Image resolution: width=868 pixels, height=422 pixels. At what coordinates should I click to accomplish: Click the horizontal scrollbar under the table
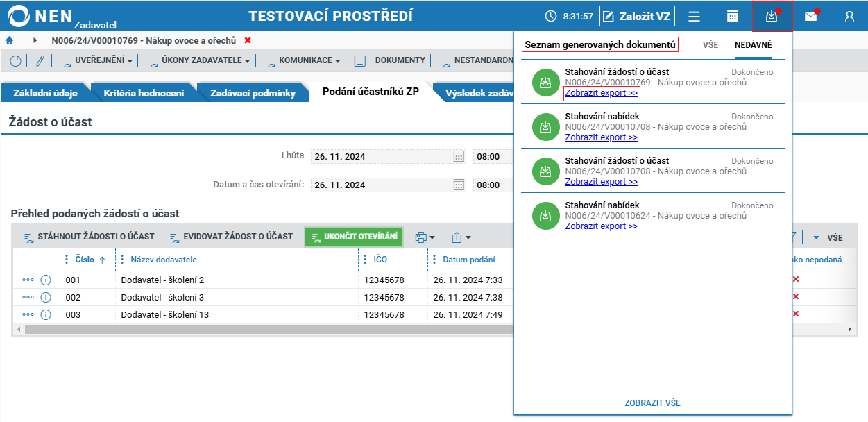click(268, 329)
